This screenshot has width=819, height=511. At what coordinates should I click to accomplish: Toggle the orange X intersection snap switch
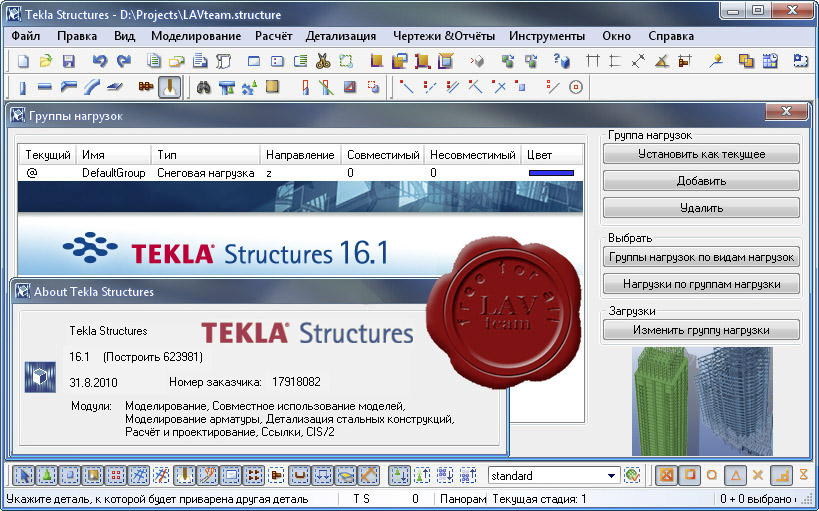pyautogui.click(x=758, y=475)
